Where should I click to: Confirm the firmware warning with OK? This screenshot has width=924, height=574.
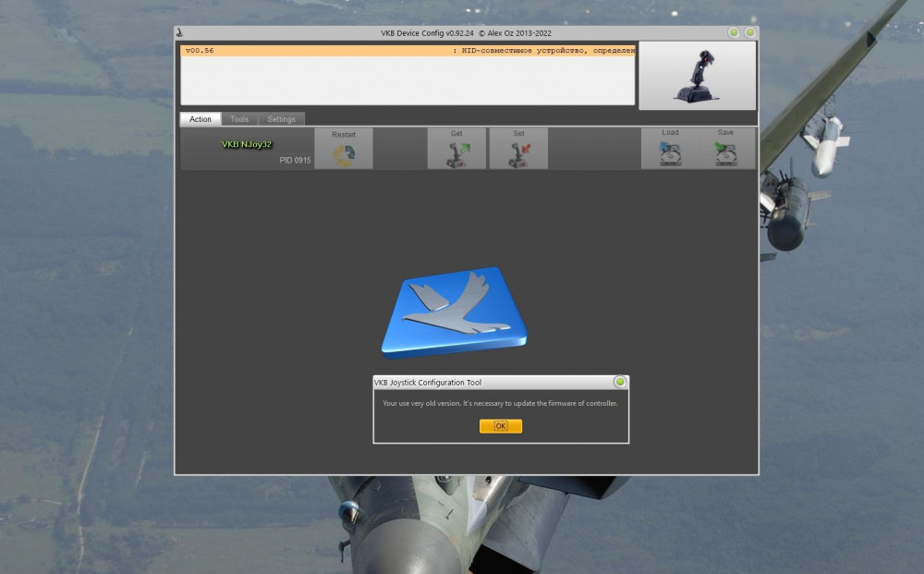(500, 426)
